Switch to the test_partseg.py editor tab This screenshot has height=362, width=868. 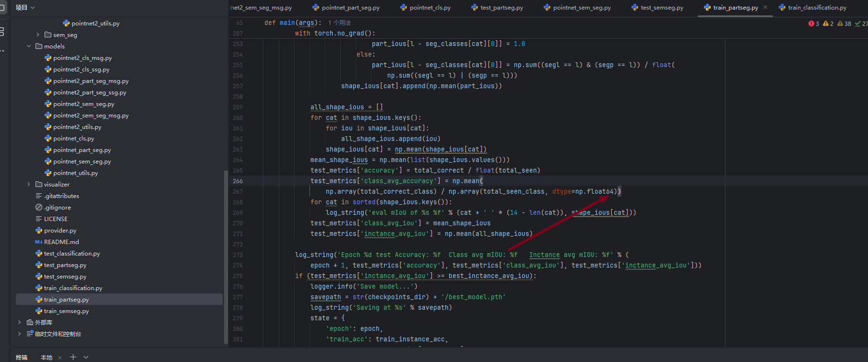click(x=497, y=8)
